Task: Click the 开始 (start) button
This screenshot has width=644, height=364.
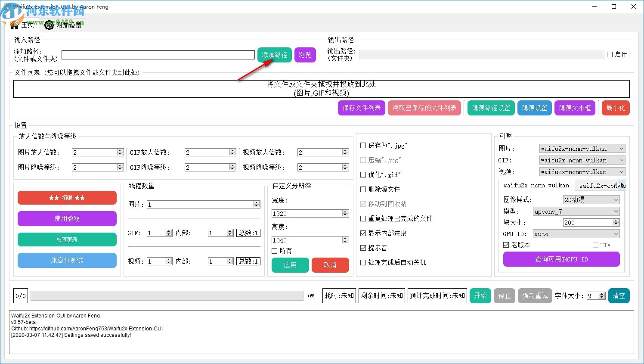Action: tap(480, 296)
